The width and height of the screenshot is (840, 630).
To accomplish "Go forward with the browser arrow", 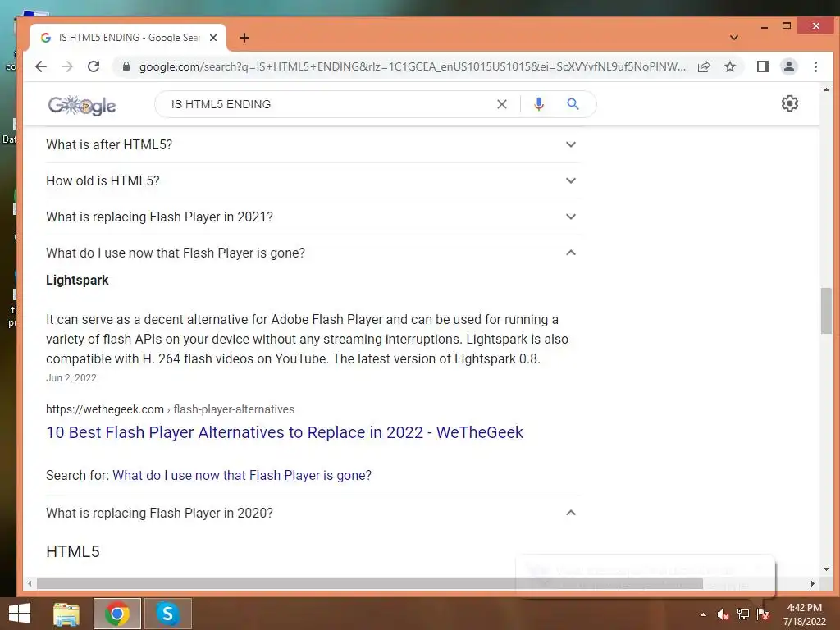I will [67, 66].
